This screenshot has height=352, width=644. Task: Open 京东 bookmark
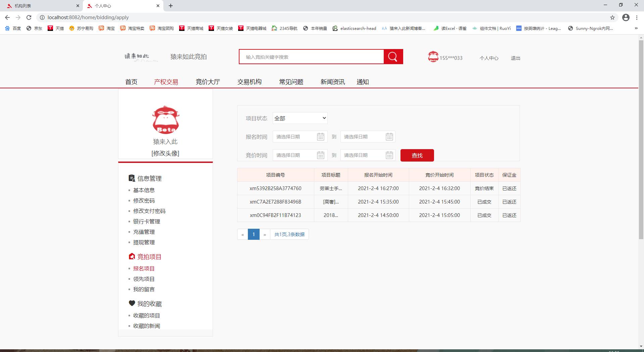(34, 28)
